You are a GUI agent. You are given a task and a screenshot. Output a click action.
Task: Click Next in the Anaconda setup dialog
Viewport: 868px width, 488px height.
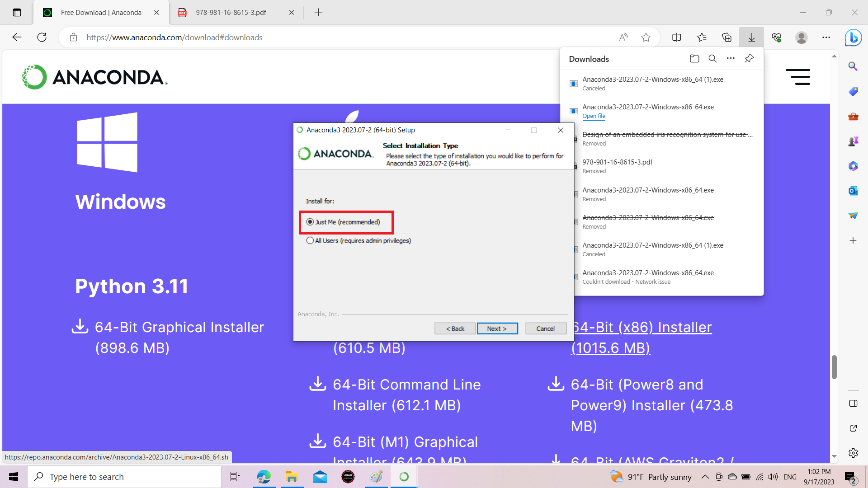(497, 328)
